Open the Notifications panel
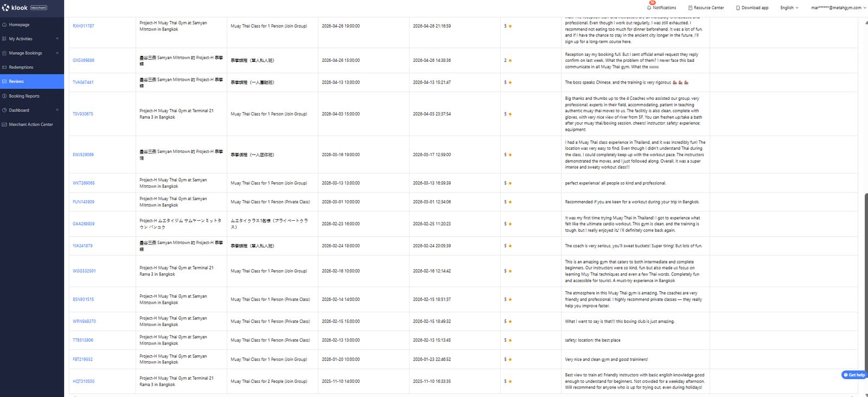The image size is (868, 397). coord(661,8)
